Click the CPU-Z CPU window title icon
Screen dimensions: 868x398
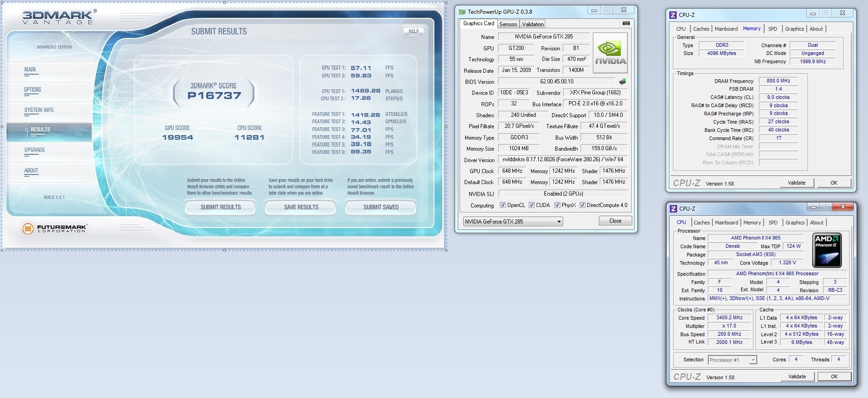(x=673, y=208)
